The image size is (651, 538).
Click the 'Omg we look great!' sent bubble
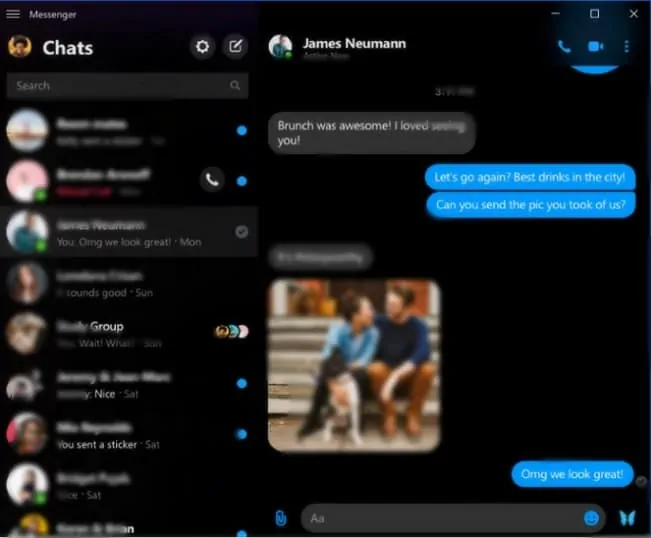point(572,474)
